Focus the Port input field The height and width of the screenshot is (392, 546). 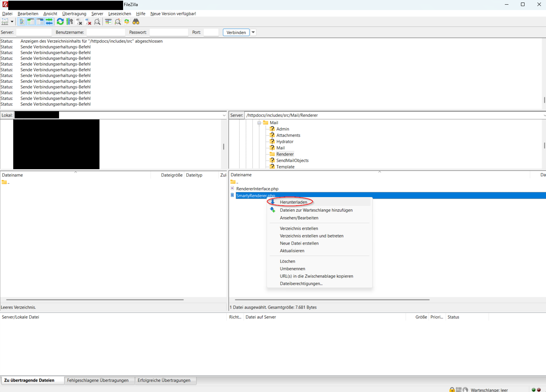pos(211,32)
